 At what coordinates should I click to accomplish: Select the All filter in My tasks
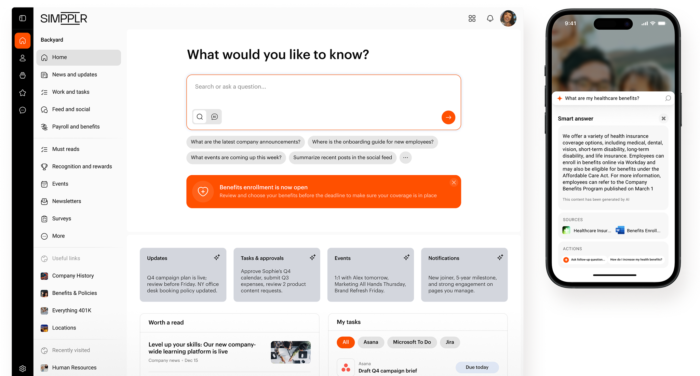[x=346, y=343]
